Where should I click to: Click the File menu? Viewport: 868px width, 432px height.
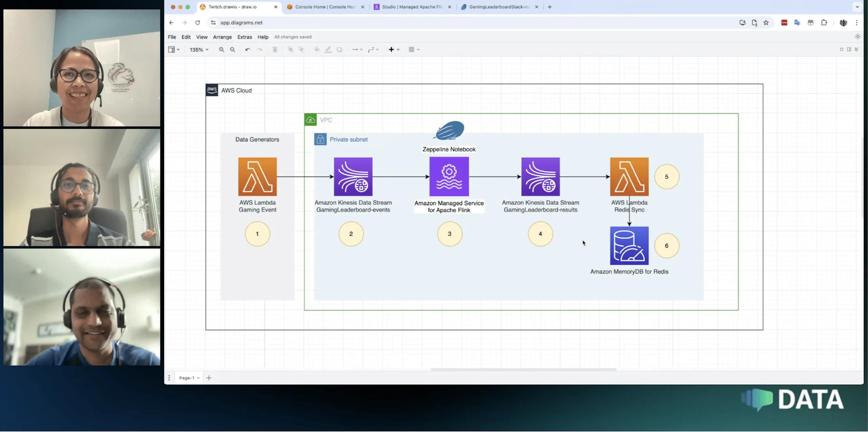(172, 36)
